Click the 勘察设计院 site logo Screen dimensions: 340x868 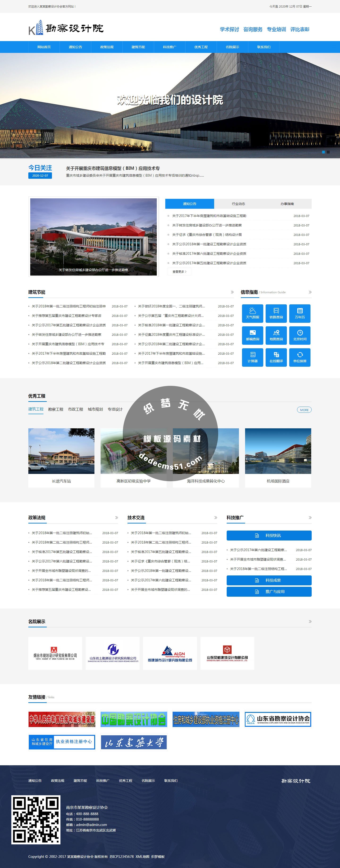pos(66,28)
